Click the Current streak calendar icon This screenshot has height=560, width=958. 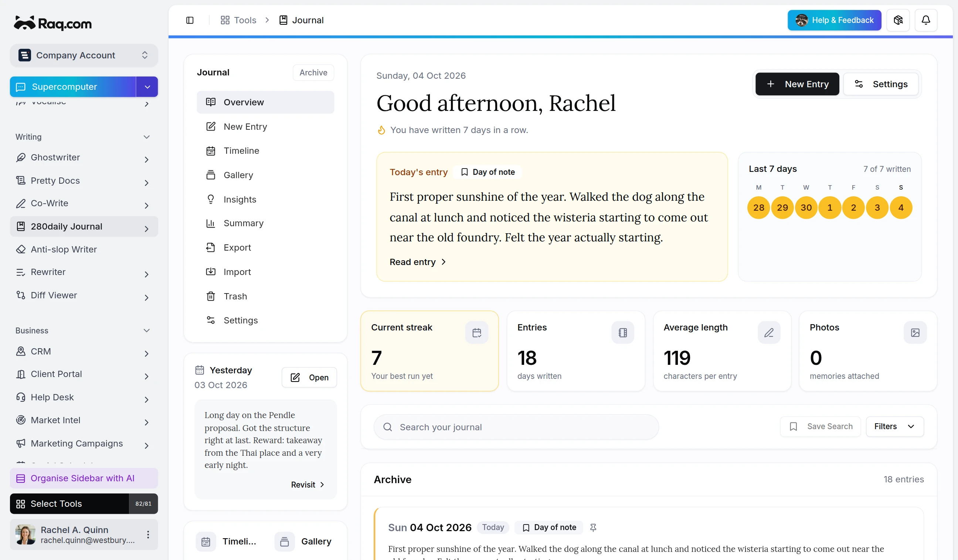(x=476, y=333)
